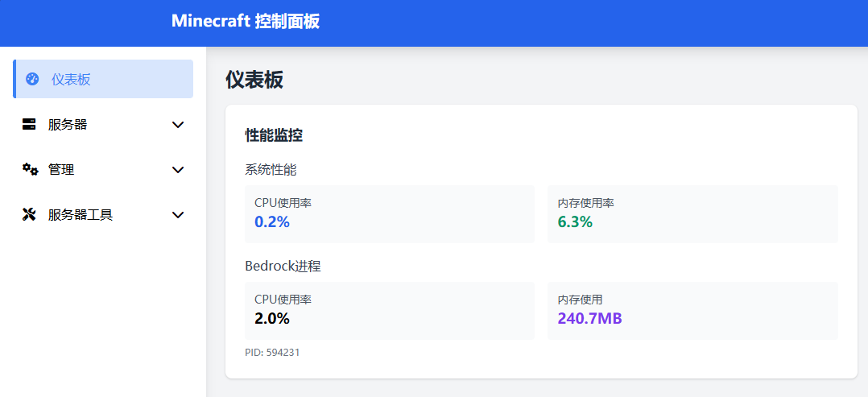Click the Bedrock进程 section label
The width and height of the screenshot is (868, 397).
[x=283, y=266]
